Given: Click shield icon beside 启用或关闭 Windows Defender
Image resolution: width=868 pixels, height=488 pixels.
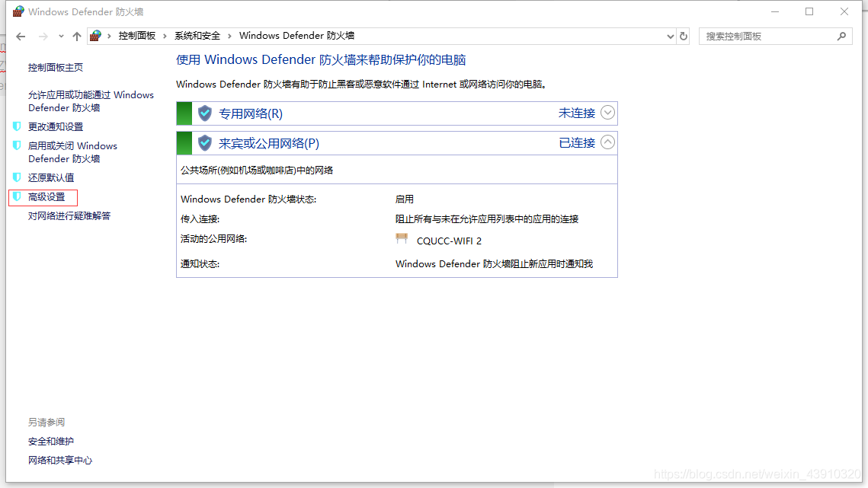Looking at the screenshot, I should pyautogui.click(x=18, y=145).
